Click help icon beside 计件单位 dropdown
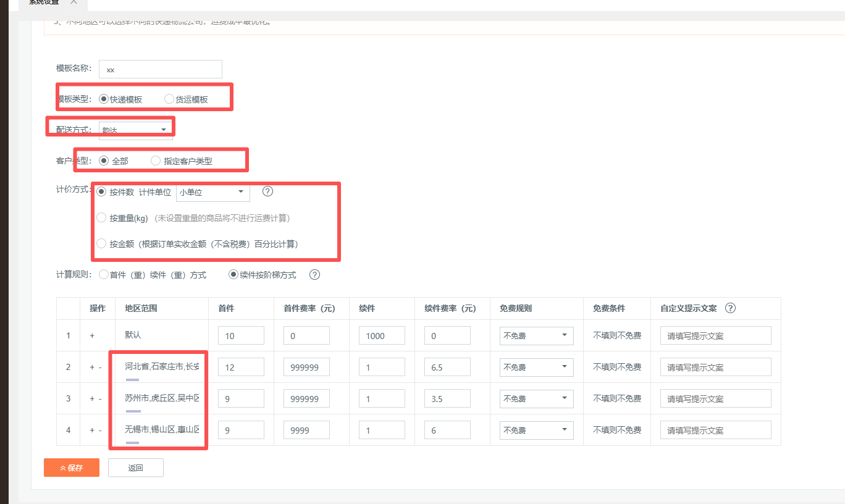 point(267,191)
